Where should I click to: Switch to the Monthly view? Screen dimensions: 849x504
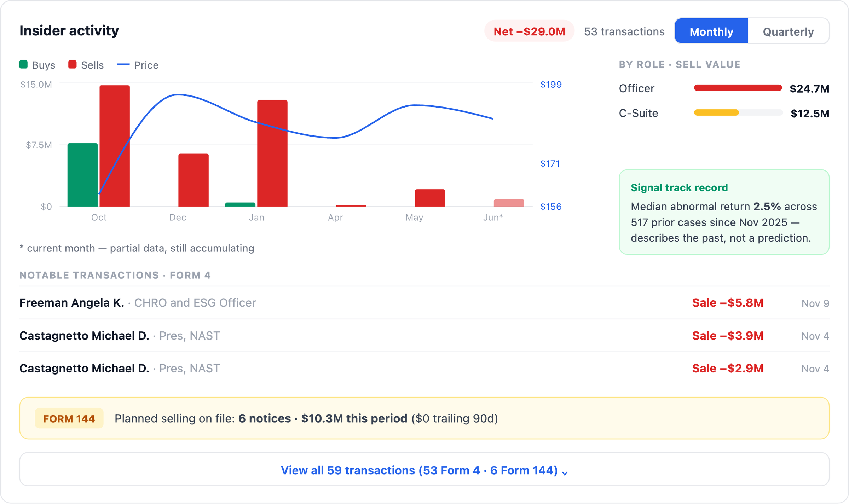(x=711, y=31)
